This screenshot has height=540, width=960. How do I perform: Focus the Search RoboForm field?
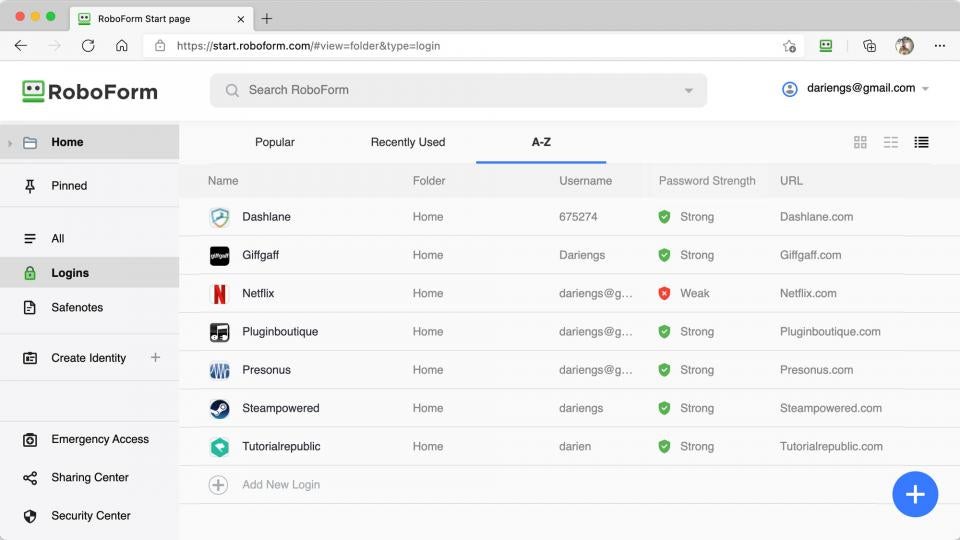point(458,91)
